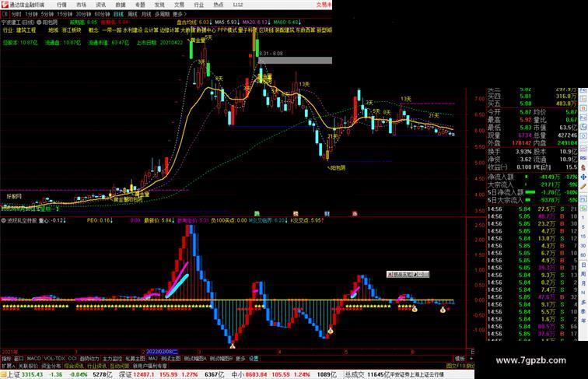The image size is (588, 379).
Task: Select the 60-minute sidebar shortcut
Action: click(x=583, y=255)
